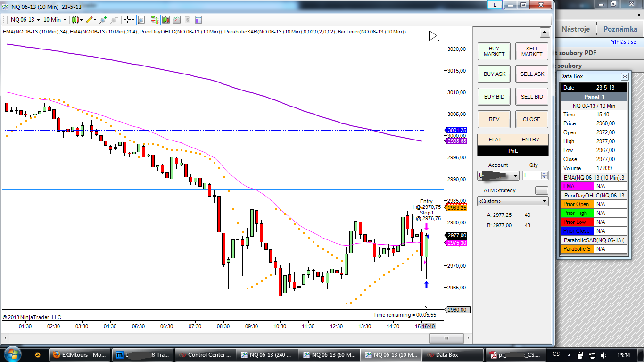Open the NQ 06-13 instrument dropdown

coord(25,20)
